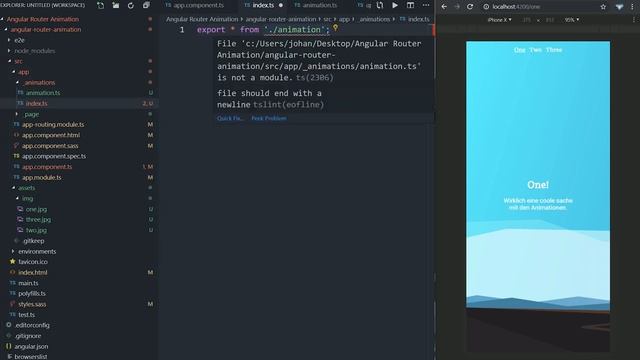Open app.component.spec.ts file
Image resolution: width=640 pixels, height=360 pixels.
click(x=54, y=156)
